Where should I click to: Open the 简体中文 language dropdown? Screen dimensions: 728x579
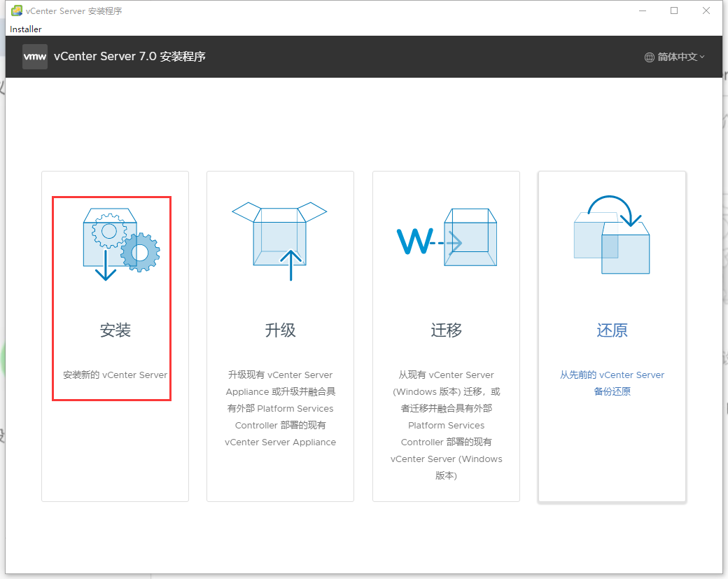click(675, 57)
